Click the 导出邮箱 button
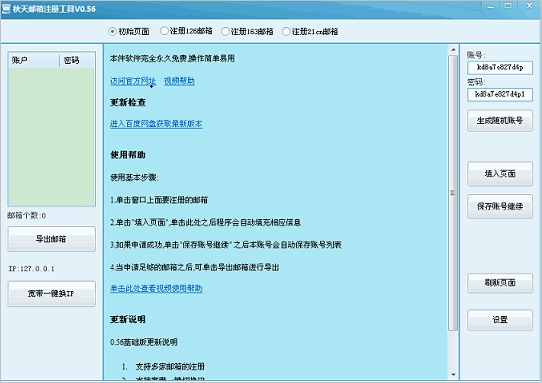The width and height of the screenshot is (542, 383). coord(52,239)
